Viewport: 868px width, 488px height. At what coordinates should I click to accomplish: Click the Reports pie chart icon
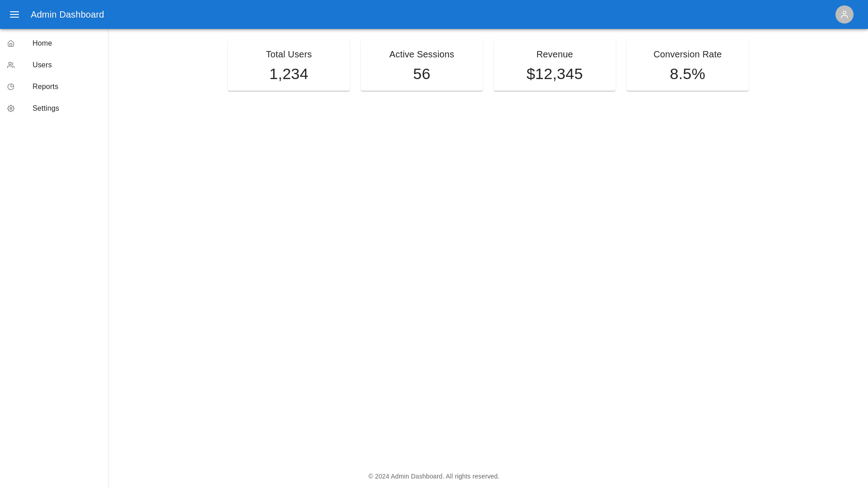coord(11,87)
